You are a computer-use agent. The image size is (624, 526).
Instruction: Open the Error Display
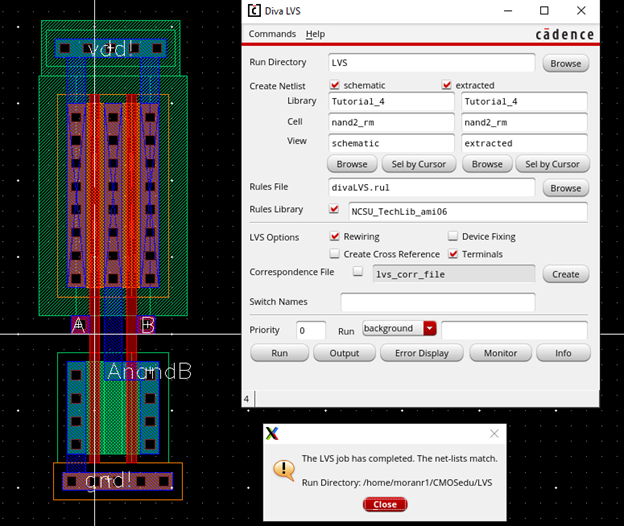click(421, 353)
